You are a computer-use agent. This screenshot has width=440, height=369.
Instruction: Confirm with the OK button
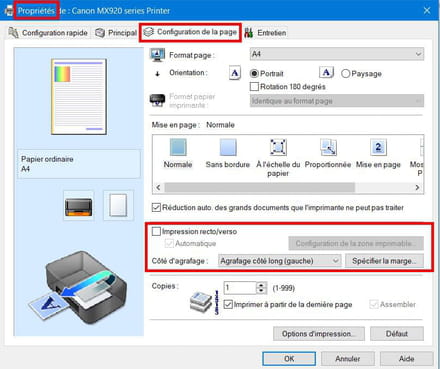(x=289, y=359)
